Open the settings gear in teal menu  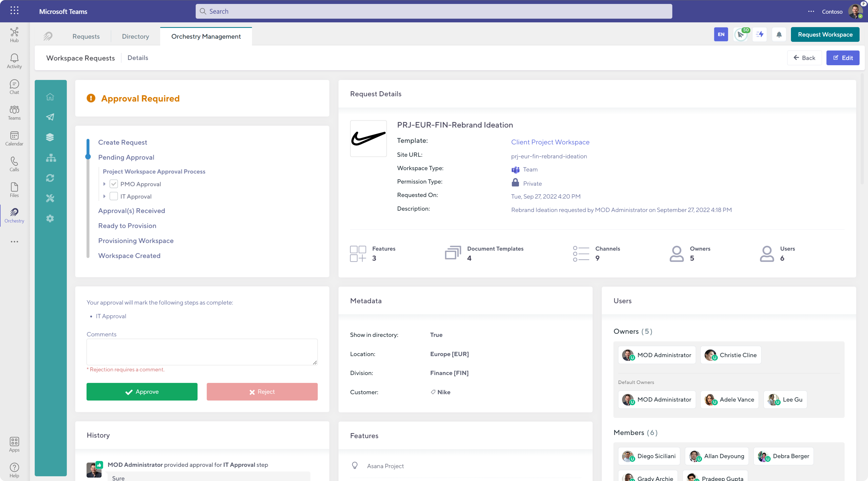click(50, 218)
